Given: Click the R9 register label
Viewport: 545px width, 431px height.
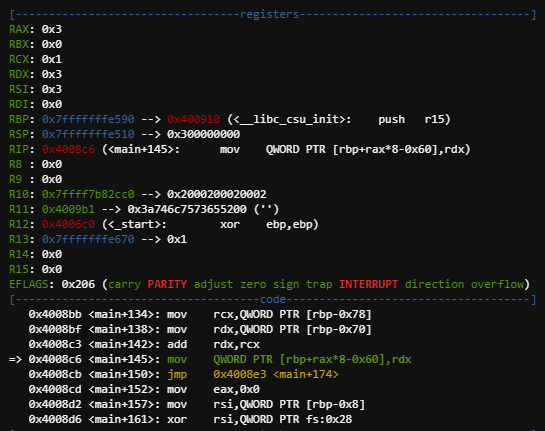Looking at the screenshot, I should (x=16, y=179).
